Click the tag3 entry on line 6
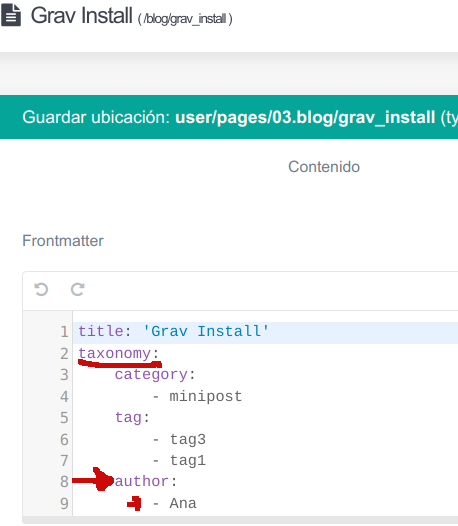This screenshot has width=458, height=526. click(x=188, y=439)
